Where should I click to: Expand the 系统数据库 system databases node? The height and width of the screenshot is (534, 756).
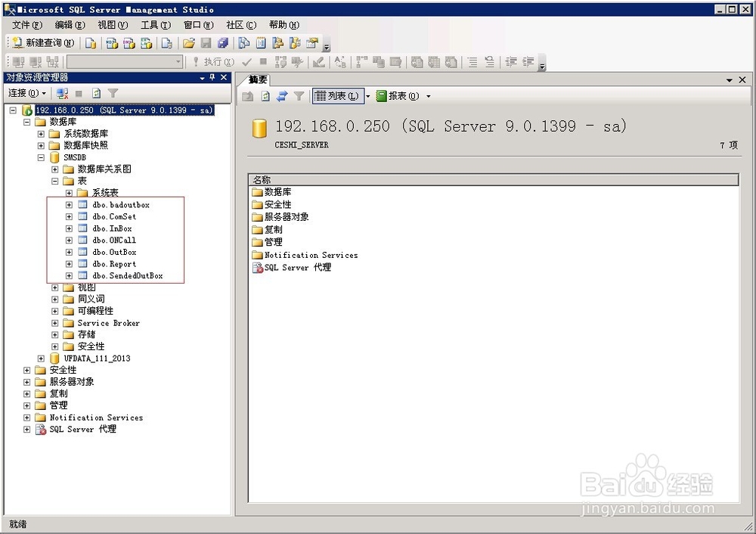(x=41, y=134)
